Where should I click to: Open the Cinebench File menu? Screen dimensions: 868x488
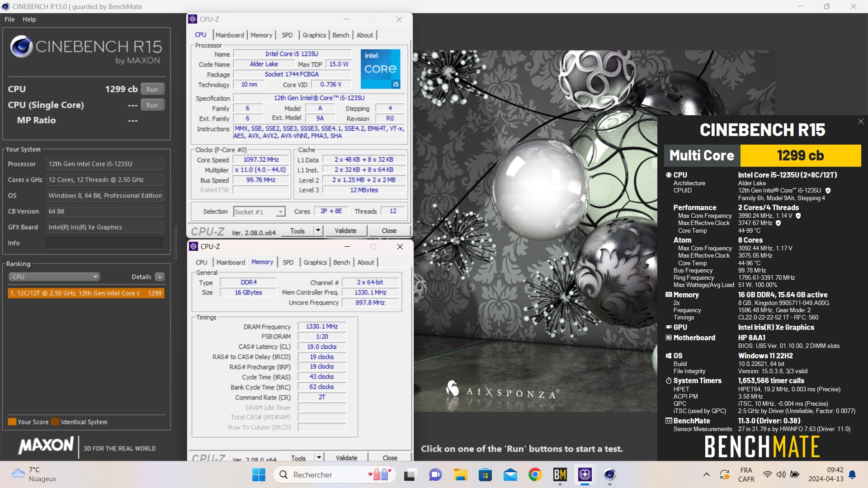pyautogui.click(x=9, y=19)
